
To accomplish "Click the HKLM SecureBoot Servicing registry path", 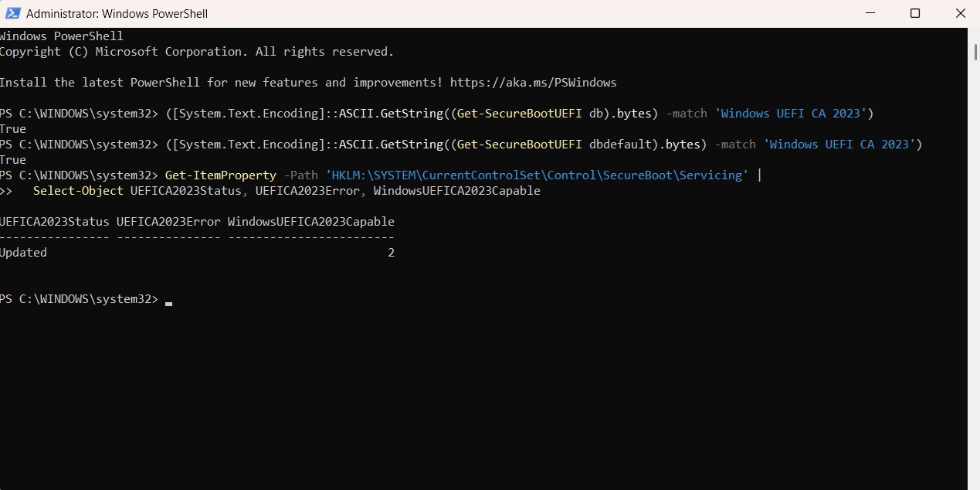I will click(x=537, y=175).
